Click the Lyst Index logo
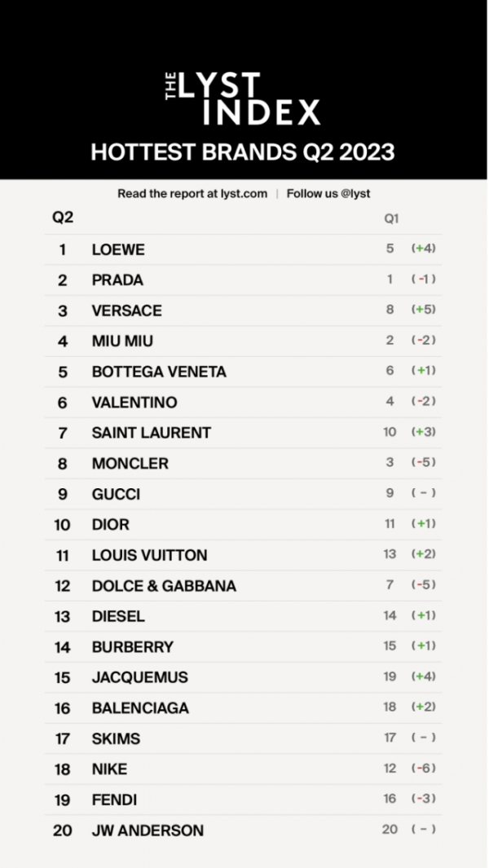Screen dimensions: 489x868 (x=243, y=99)
